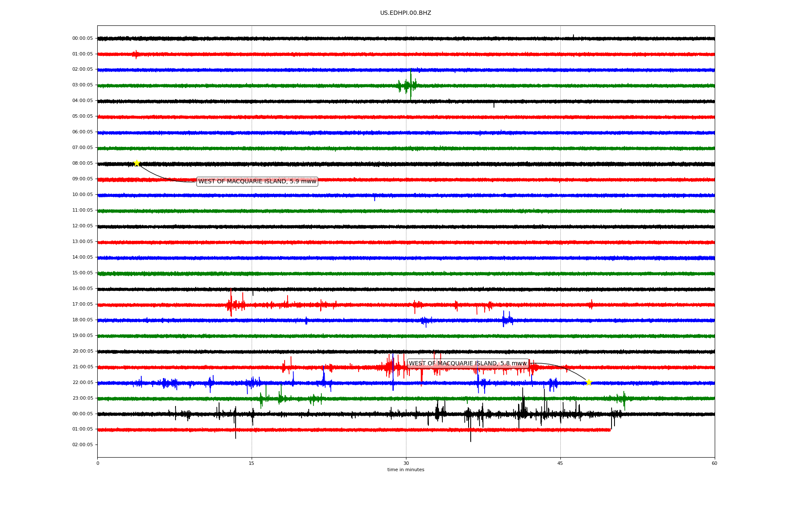Click the 60 tick on x-axis

tap(714, 463)
